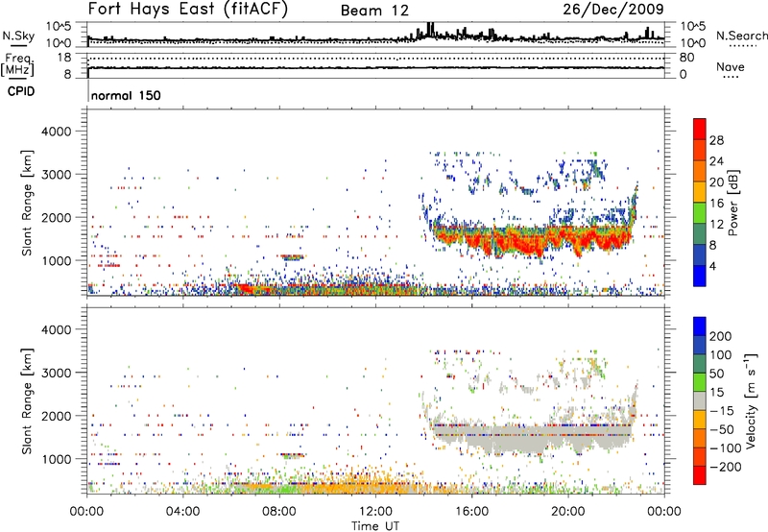This screenshot has width=768, height=532.
Task: Click the 'Velocity [m s-1]' color bar label
Action: pyautogui.click(x=751, y=400)
